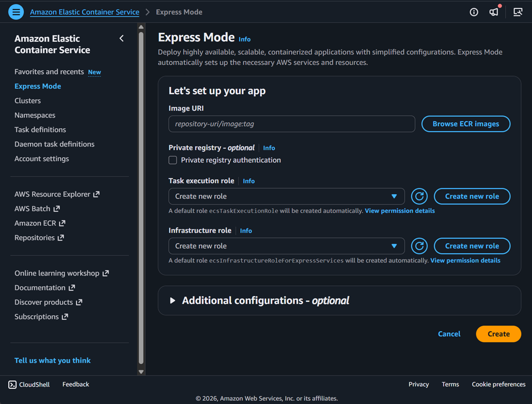532x404 pixels.
Task: Click the New badge beside Favorites and recents
Action: pyautogui.click(x=94, y=72)
